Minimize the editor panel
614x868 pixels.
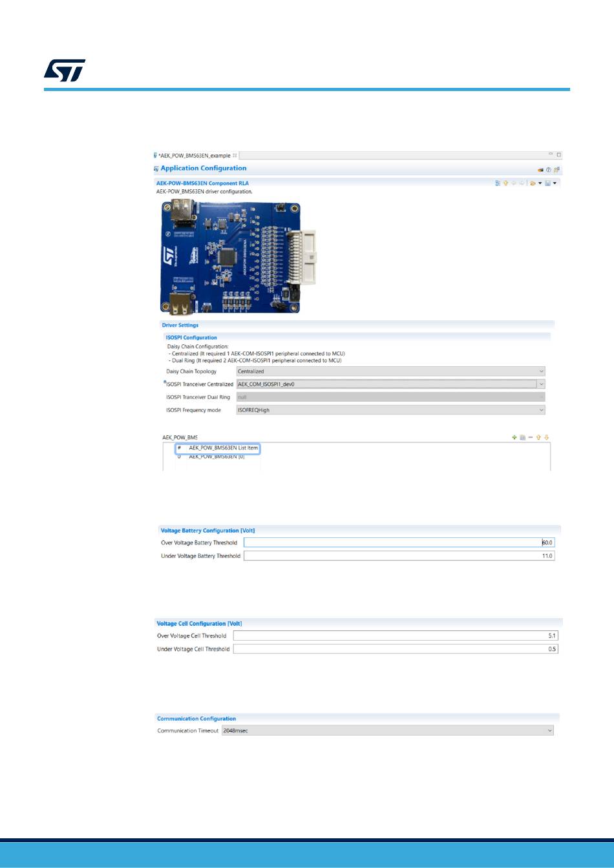551,154
